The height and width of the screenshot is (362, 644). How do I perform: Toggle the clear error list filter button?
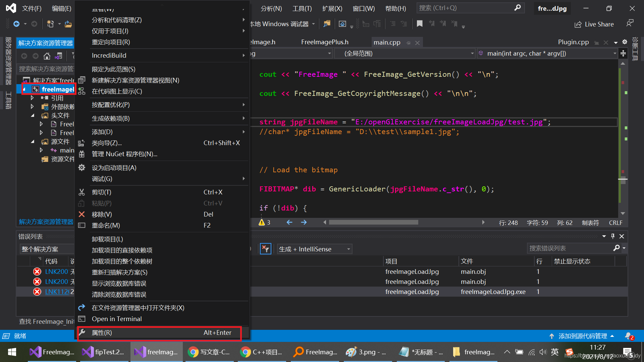(x=265, y=249)
